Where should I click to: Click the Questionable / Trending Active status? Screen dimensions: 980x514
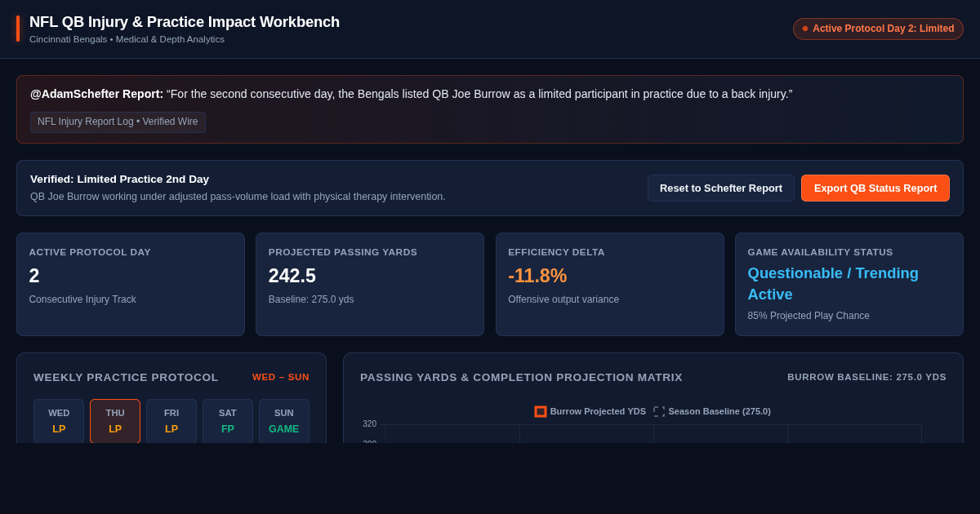click(833, 284)
